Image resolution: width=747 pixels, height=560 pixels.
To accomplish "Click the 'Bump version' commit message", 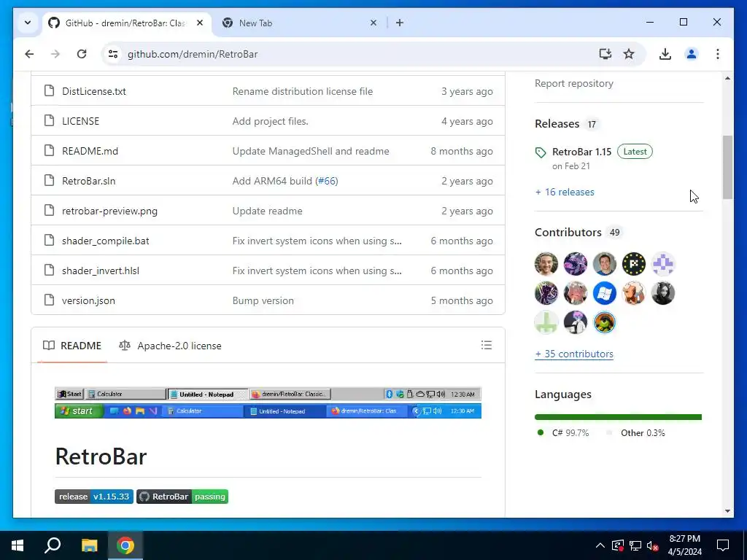I will 263,300.
